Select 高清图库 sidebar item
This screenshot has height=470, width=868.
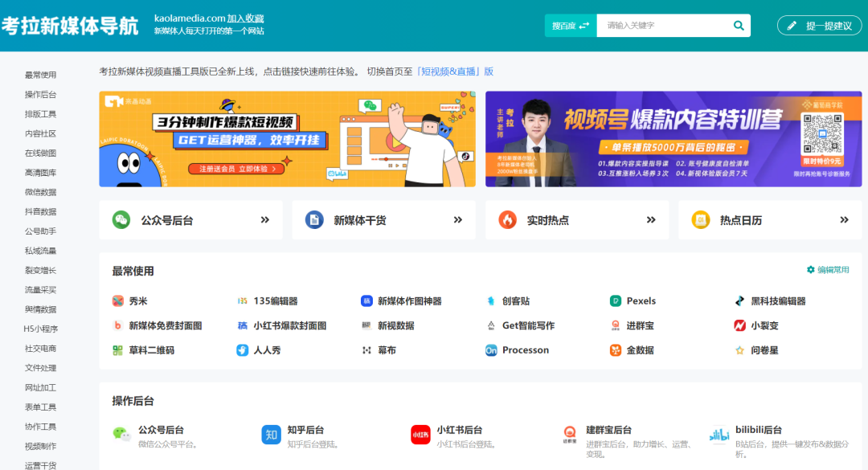40,173
